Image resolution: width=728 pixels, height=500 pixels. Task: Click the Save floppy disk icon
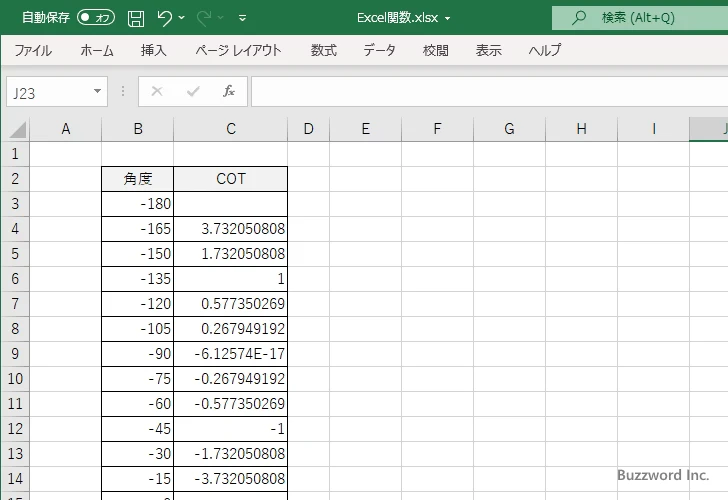[x=136, y=18]
